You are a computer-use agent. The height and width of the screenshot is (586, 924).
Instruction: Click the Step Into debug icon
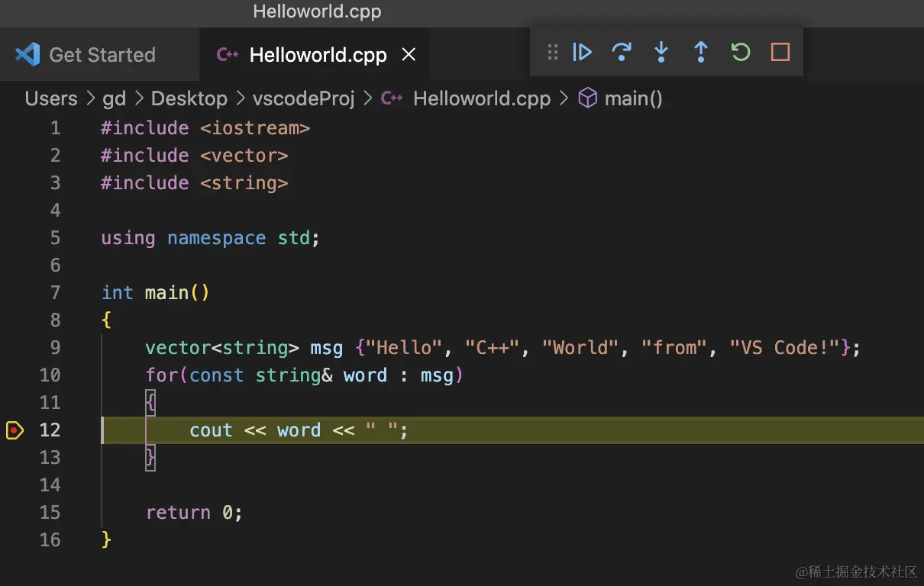click(x=661, y=52)
